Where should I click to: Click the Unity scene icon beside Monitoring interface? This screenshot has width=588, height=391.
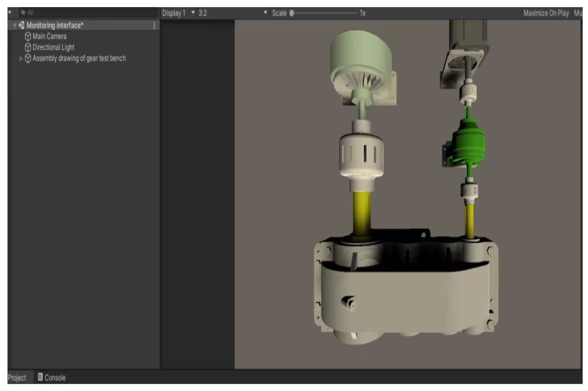(21, 25)
